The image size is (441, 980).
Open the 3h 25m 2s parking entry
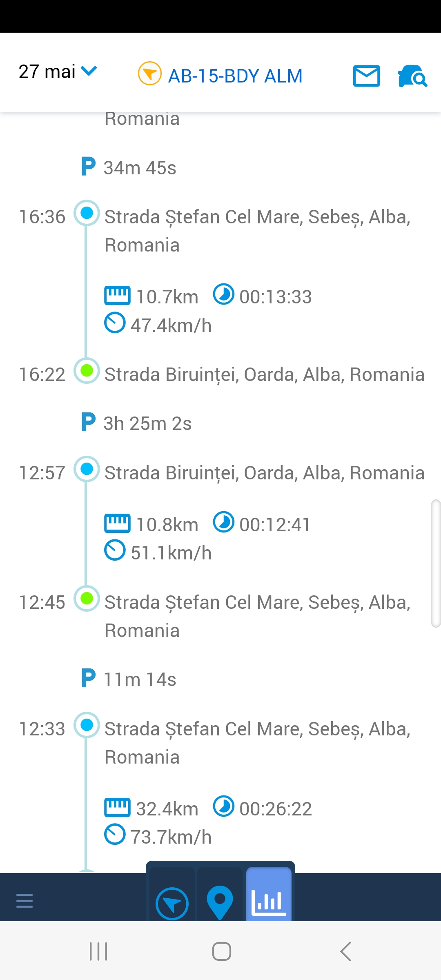[137, 423]
